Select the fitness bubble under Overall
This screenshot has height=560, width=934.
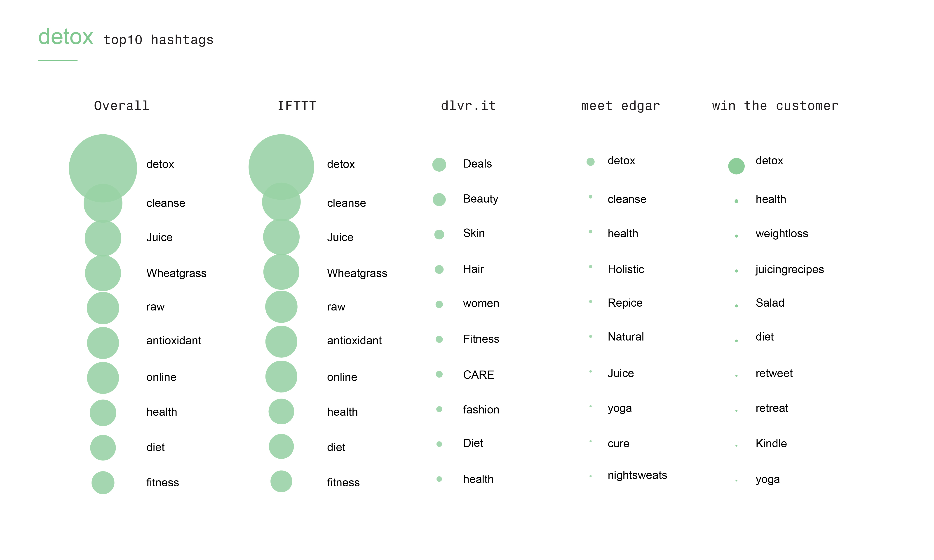(x=103, y=483)
